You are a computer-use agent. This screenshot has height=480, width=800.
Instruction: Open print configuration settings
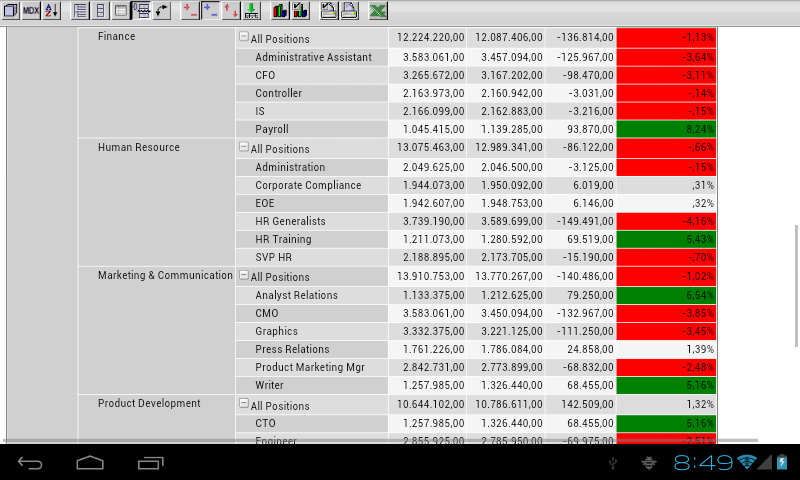point(329,10)
